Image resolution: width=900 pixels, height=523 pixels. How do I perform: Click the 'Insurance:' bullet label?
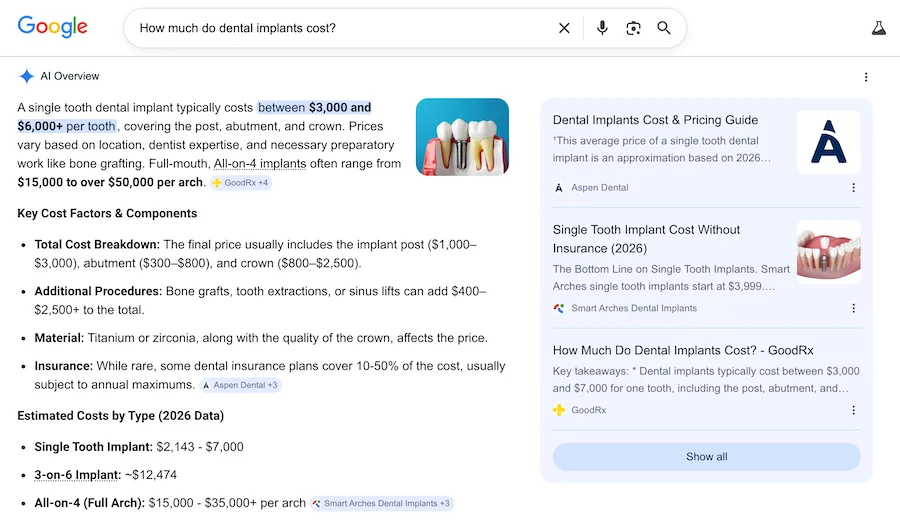tap(63, 366)
